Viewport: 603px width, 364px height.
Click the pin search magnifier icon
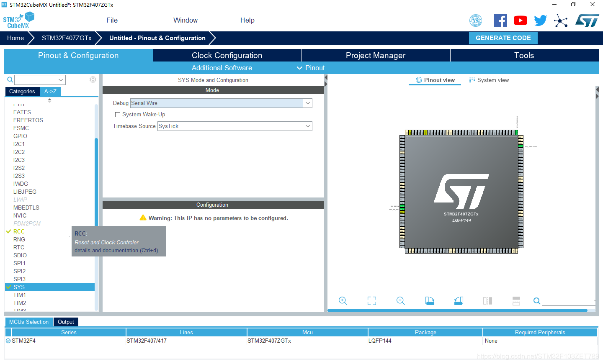coord(537,301)
